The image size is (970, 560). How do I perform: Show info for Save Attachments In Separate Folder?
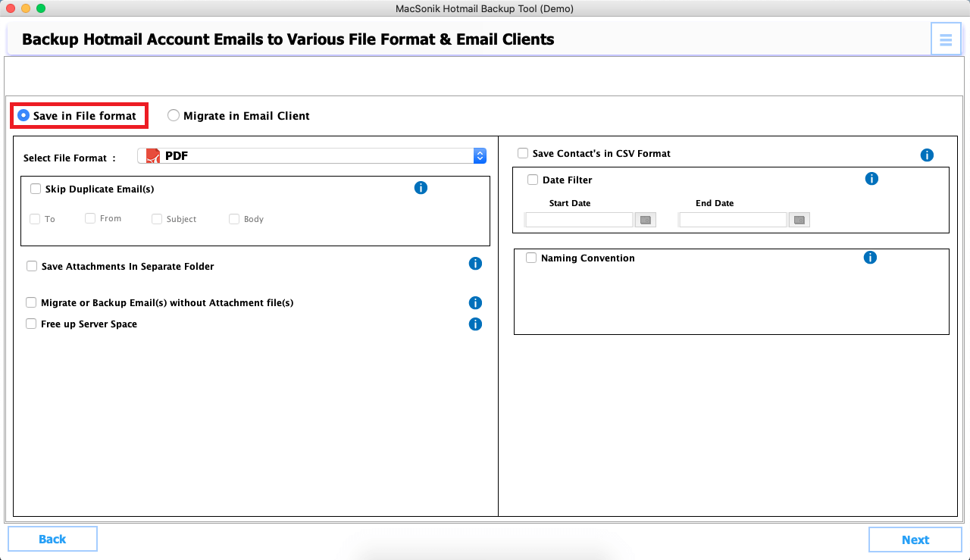[475, 264]
